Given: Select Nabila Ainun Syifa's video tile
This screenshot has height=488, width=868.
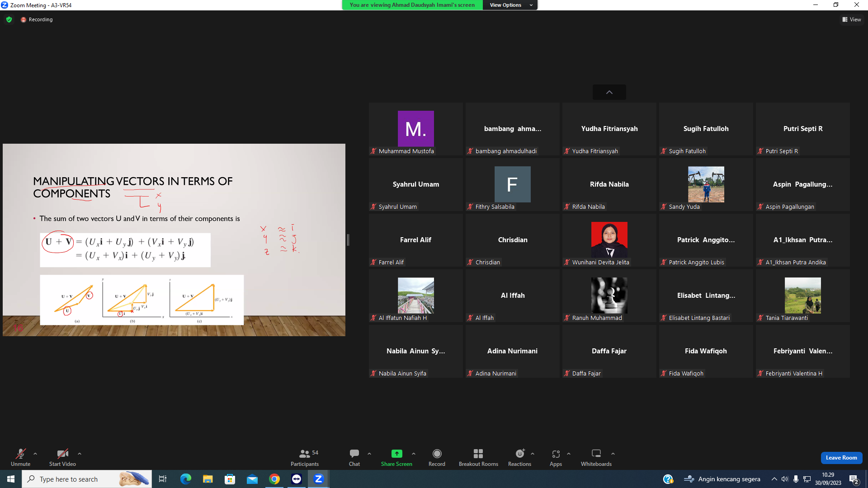Looking at the screenshot, I should point(416,352).
